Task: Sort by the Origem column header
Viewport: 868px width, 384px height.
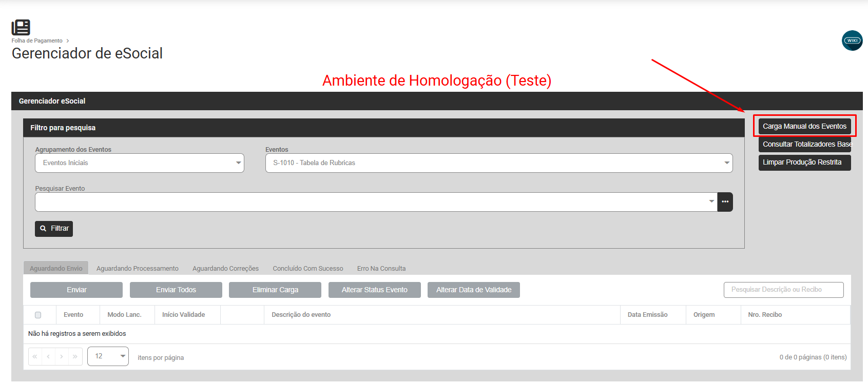Action: (x=704, y=315)
